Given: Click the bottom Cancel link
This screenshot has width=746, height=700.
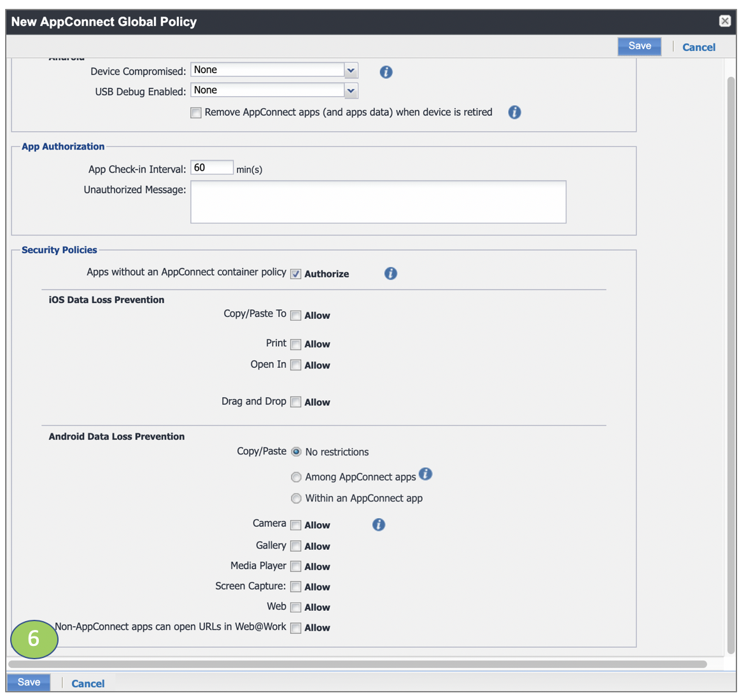Looking at the screenshot, I should (x=88, y=683).
